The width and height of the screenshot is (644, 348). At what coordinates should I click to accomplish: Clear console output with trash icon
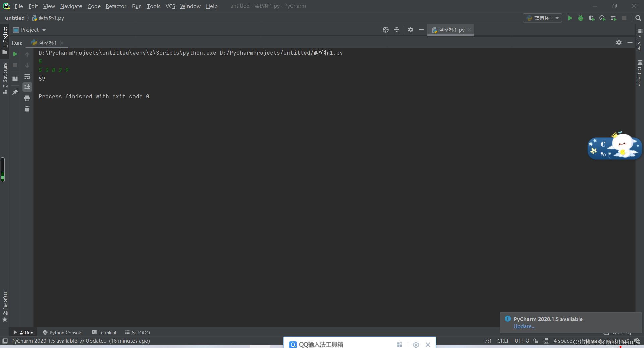[27, 109]
